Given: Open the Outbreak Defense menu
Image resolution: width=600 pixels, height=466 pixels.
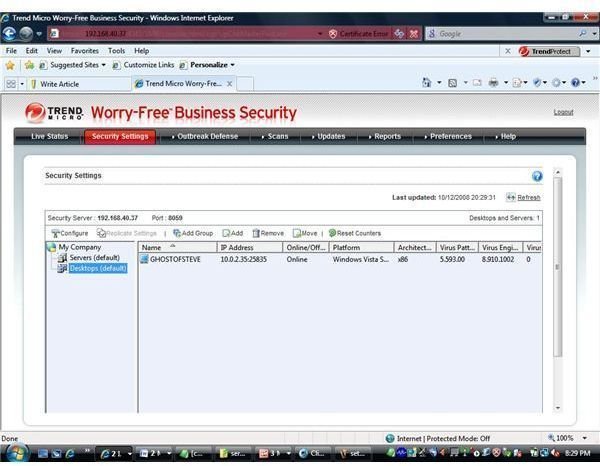Looking at the screenshot, I should pyautogui.click(x=205, y=136).
